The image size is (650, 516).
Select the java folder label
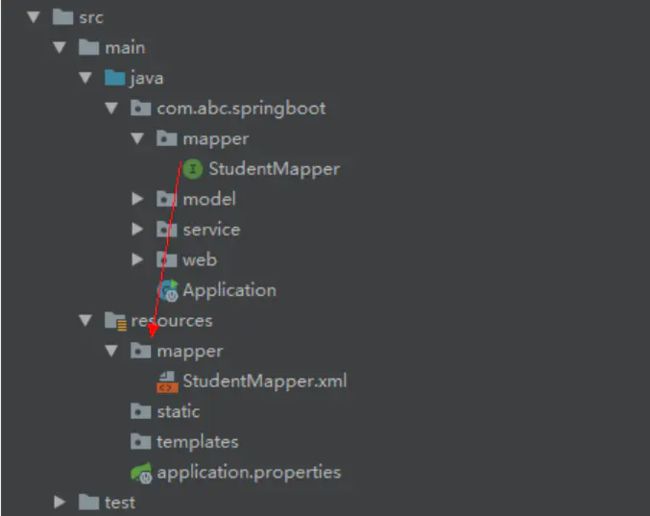point(147,78)
